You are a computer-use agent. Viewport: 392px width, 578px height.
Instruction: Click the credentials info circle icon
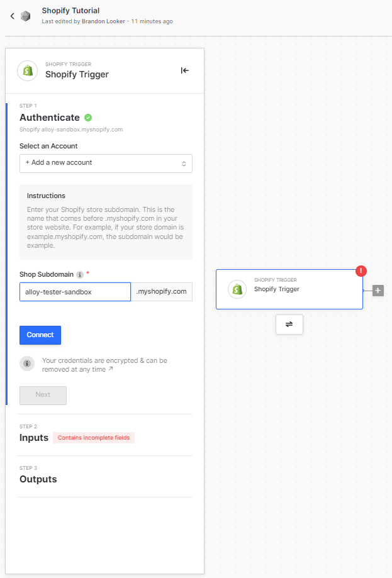tap(26, 364)
